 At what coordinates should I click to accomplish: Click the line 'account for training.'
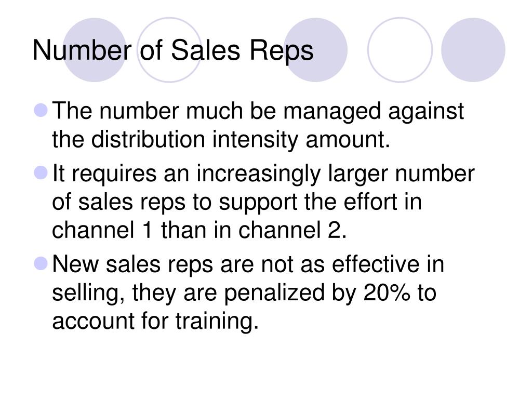pos(155,321)
